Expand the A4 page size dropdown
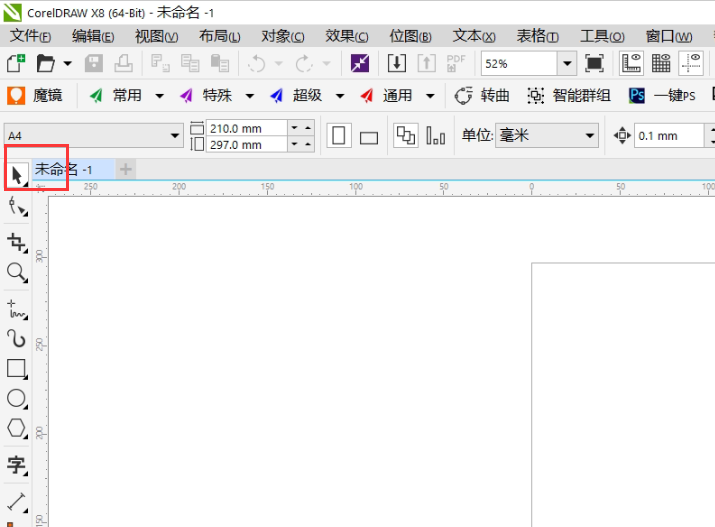 pos(176,136)
